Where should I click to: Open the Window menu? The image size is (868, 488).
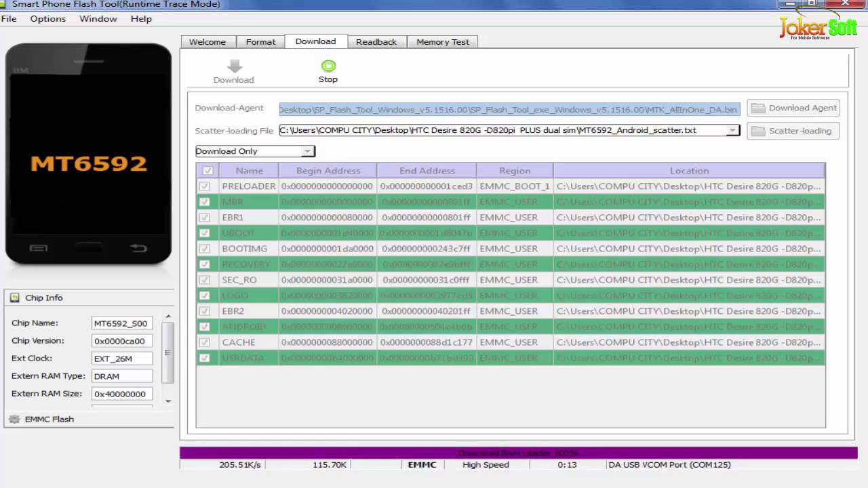(98, 19)
